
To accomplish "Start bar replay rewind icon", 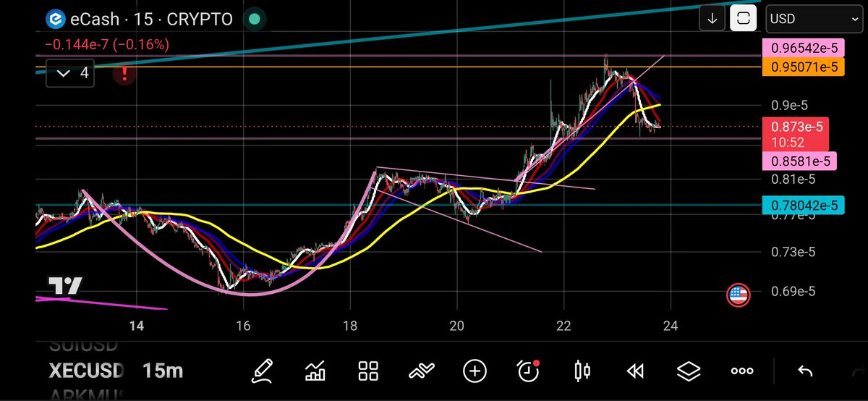I will pyautogui.click(x=635, y=371).
